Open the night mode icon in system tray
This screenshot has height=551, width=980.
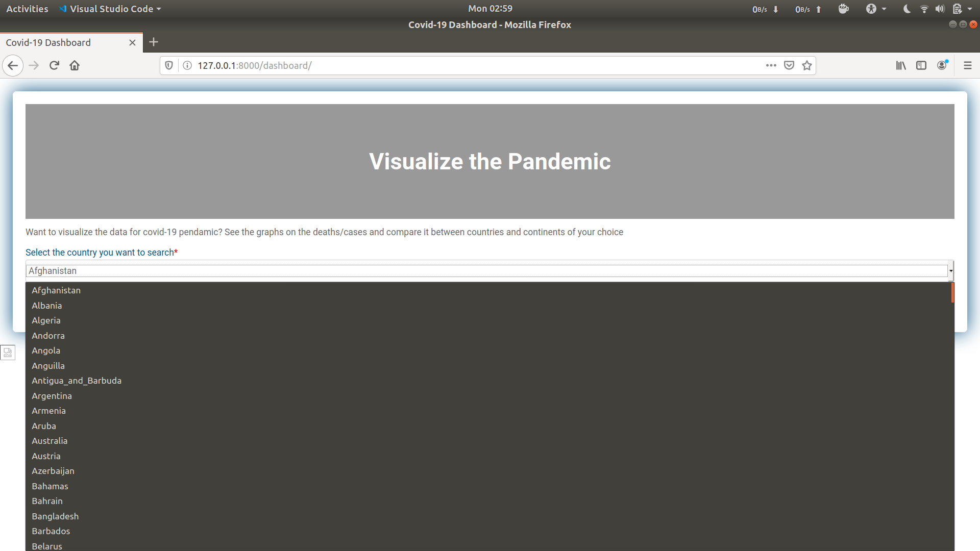point(906,9)
